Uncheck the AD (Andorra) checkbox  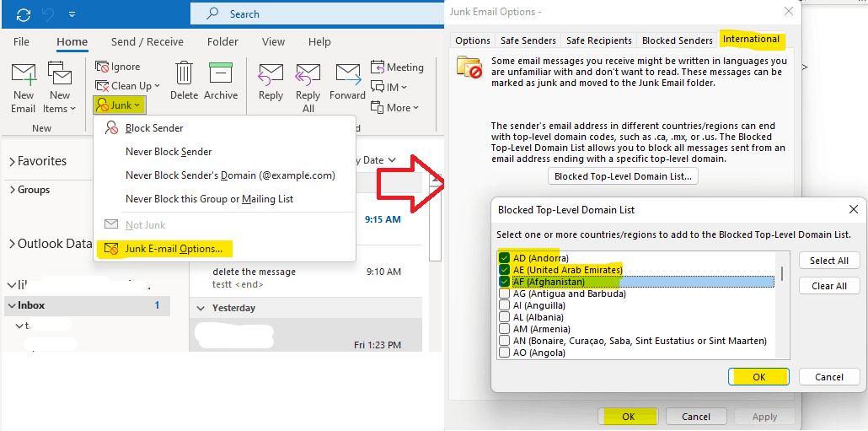coord(504,258)
